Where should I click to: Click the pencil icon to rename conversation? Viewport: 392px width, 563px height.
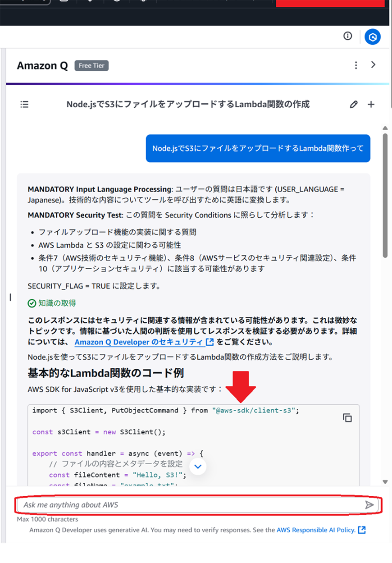click(x=354, y=105)
